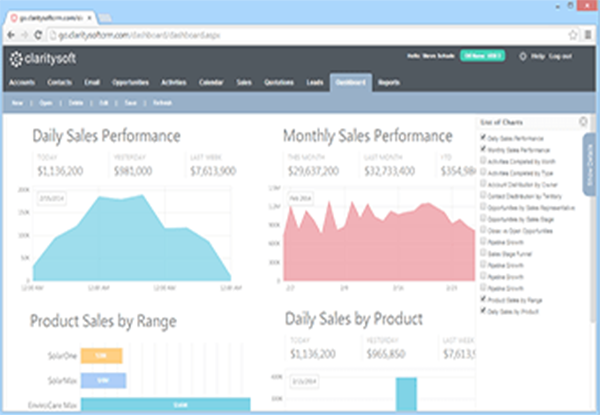Image resolution: width=600 pixels, height=415 pixels.
Task: Uncheck Daily Sales Performance chart
Action: 483,137
